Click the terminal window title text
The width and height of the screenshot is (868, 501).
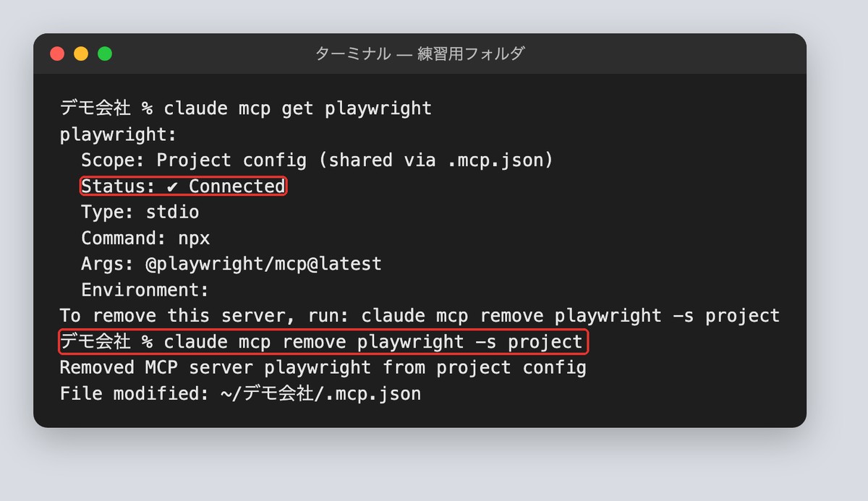pyautogui.click(x=420, y=53)
